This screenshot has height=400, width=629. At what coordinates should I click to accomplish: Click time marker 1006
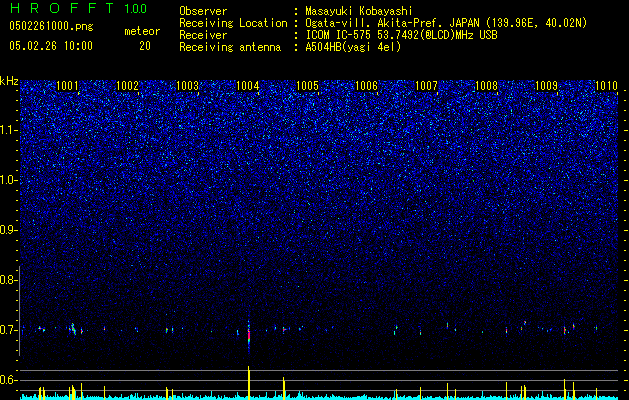tap(367, 86)
